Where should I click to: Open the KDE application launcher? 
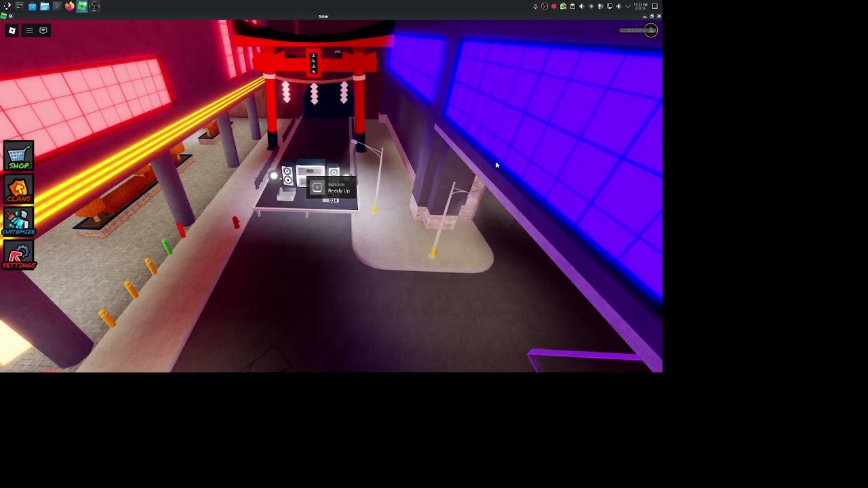pyautogui.click(x=7, y=6)
